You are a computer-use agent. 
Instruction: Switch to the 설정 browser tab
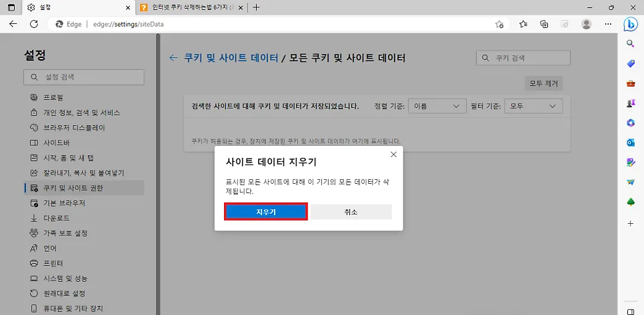[x=77, y=7]
